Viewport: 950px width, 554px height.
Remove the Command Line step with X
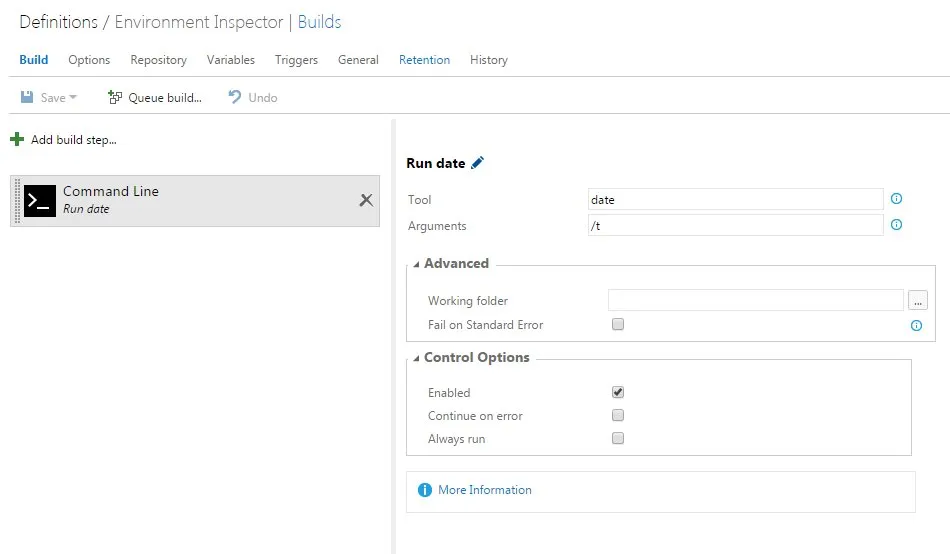[x=366, y=200]
